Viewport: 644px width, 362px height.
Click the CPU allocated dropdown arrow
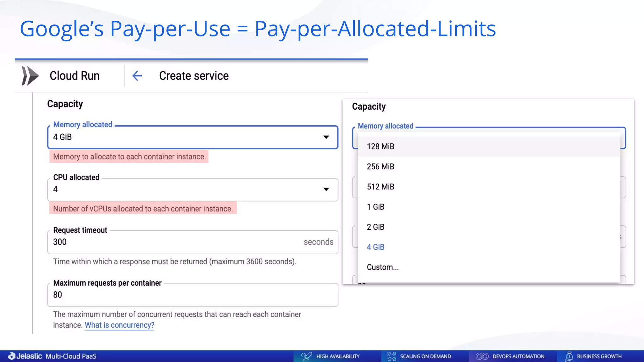pos(326,189)
